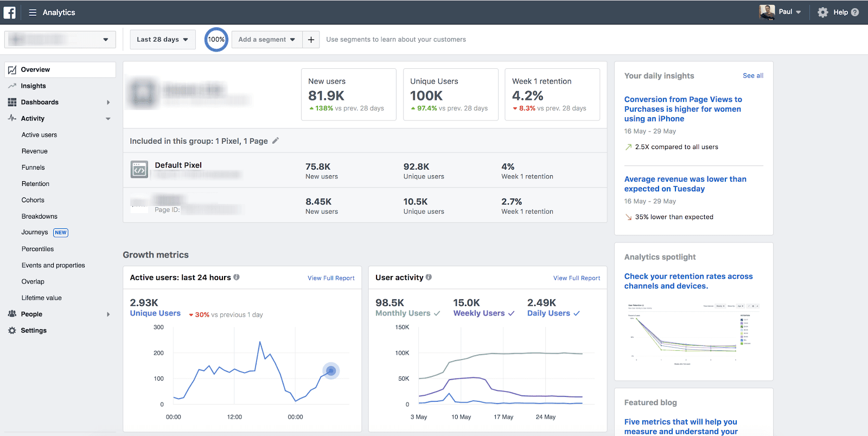This screenshot has height=436, width=868.
Task: Open the Overview sidebar item
Action: click(35, 69)
